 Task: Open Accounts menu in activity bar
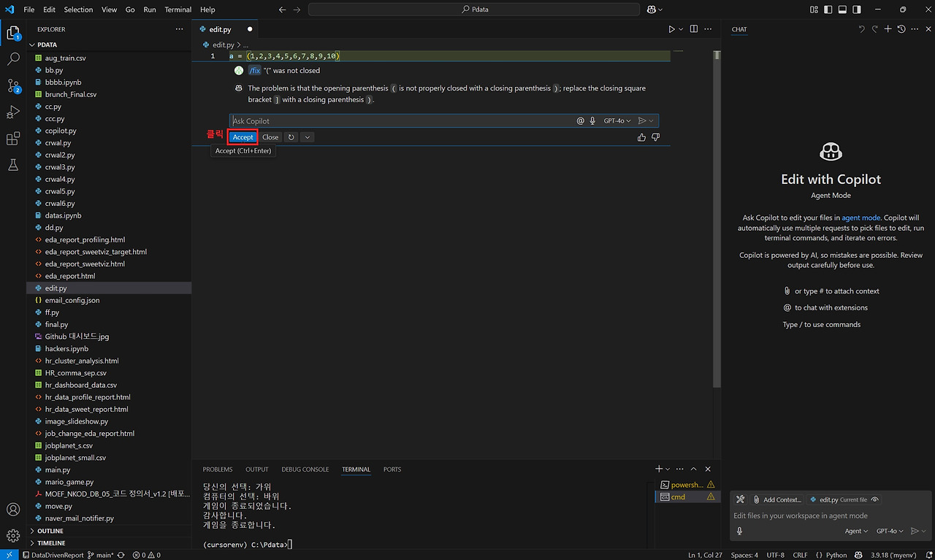click(13, 510)
